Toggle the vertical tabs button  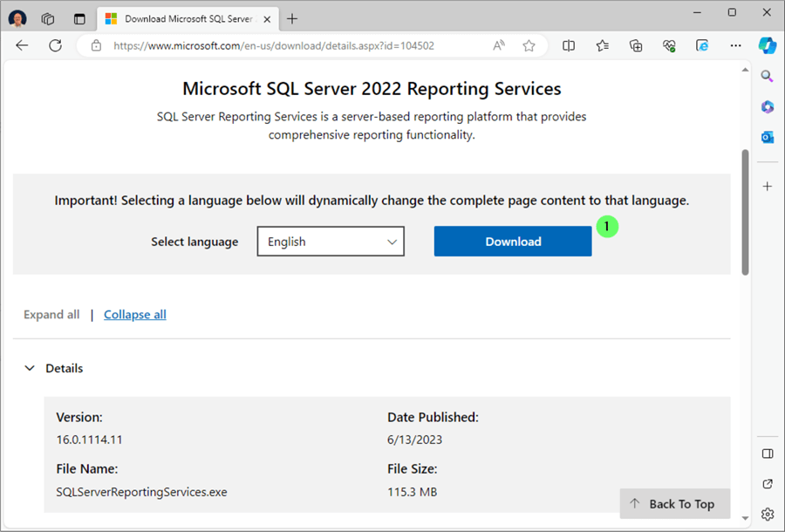coord(79,18)
